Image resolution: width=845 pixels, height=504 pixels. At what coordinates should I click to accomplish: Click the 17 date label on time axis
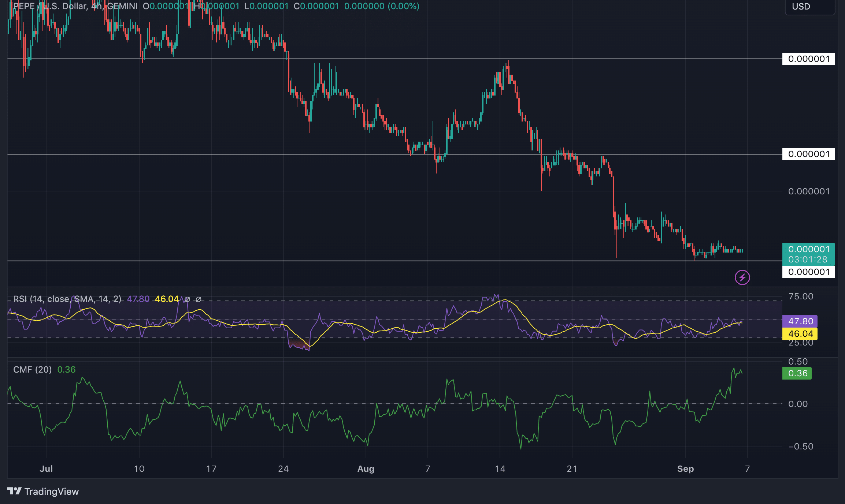coord(211,469)
